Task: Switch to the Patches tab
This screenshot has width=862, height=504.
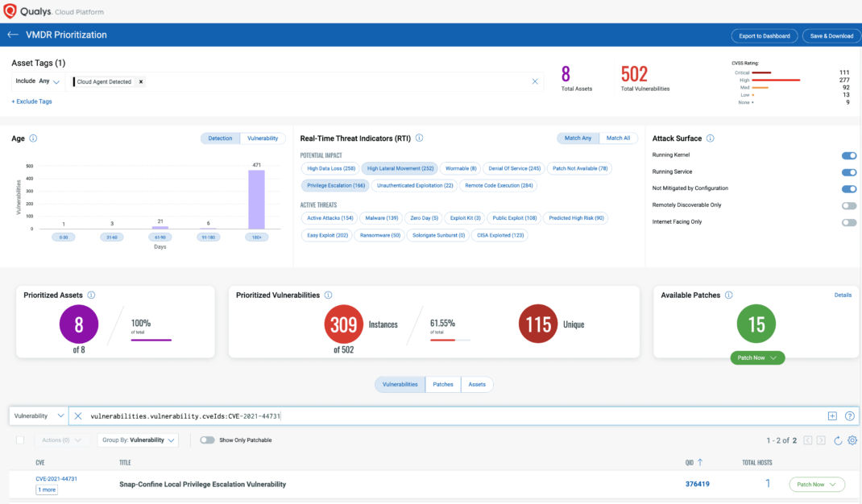Action: [443, 385]
